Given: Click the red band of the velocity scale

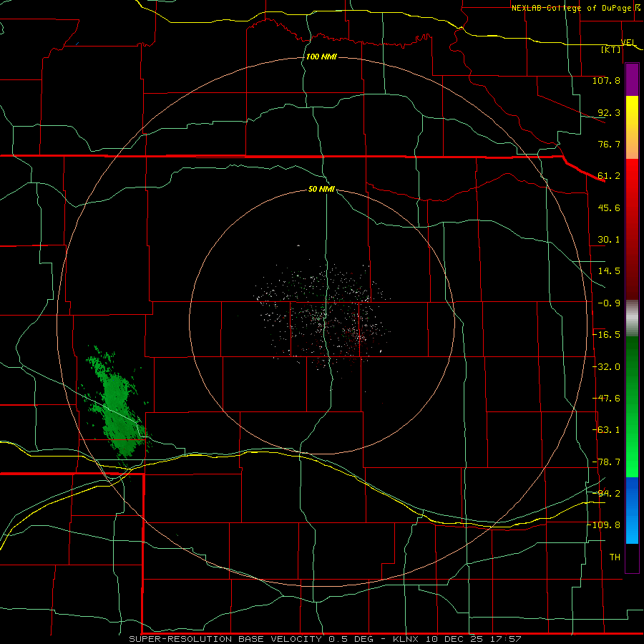Looking at the screenshot, I should click(632, 230).
